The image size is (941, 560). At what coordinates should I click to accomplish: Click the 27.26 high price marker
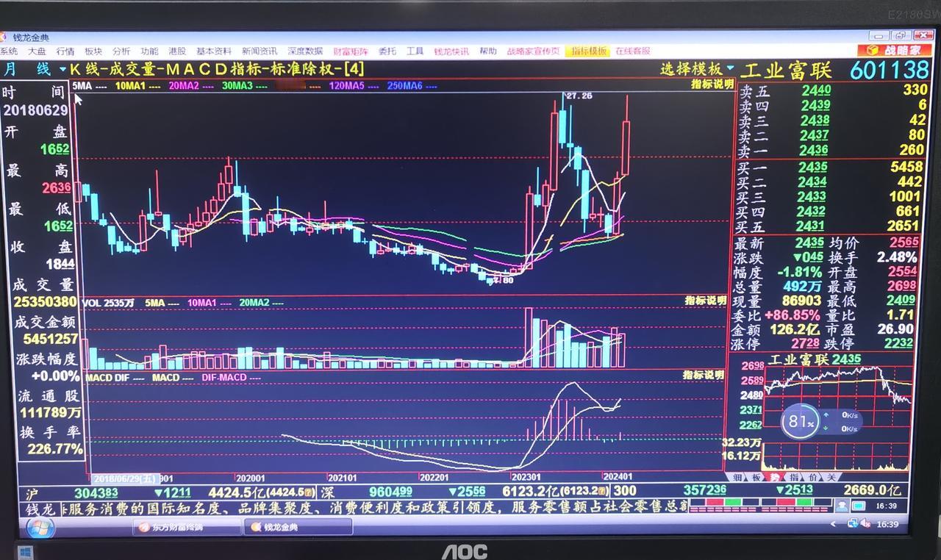pyautogui.click(x=579, y=96)
